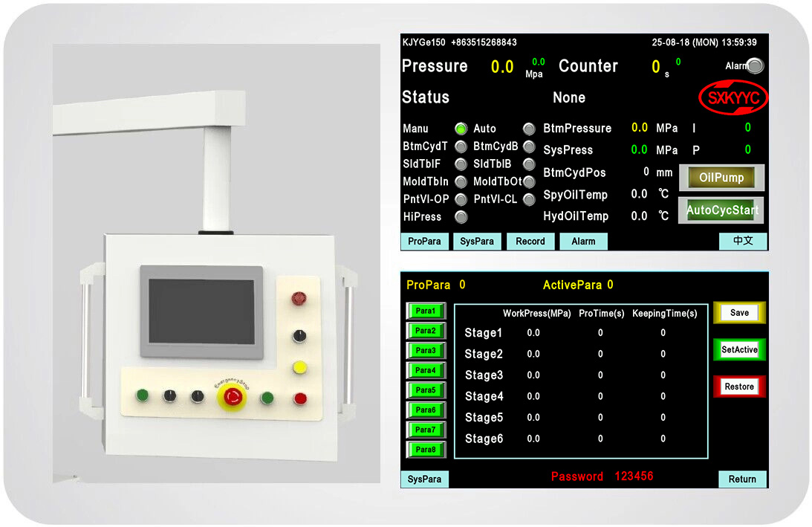The height and width of the screenshot is (527, 812).
Task: Open the ProPara tab
Action: (x=423, y=242)
